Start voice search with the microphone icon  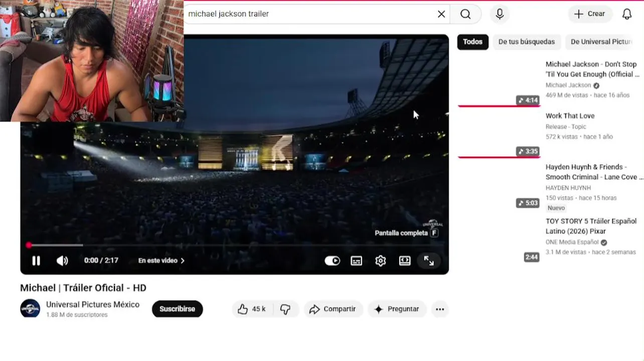pos(500,14)
